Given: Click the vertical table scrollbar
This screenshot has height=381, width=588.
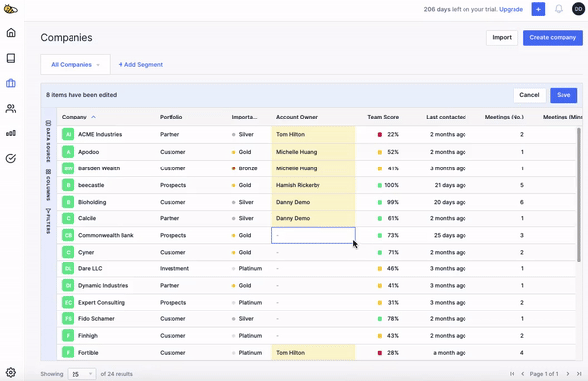Looking at the screenshot, I should (578, 195).
